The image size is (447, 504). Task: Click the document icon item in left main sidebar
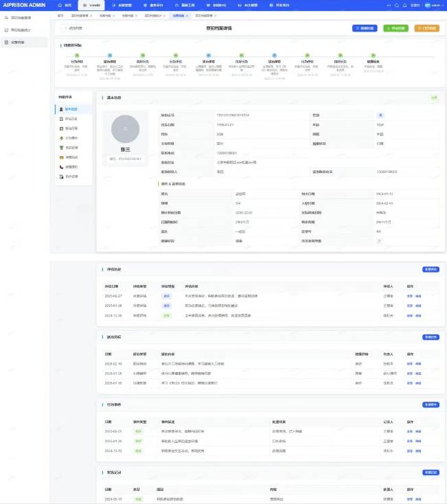[x=24, y=43]
